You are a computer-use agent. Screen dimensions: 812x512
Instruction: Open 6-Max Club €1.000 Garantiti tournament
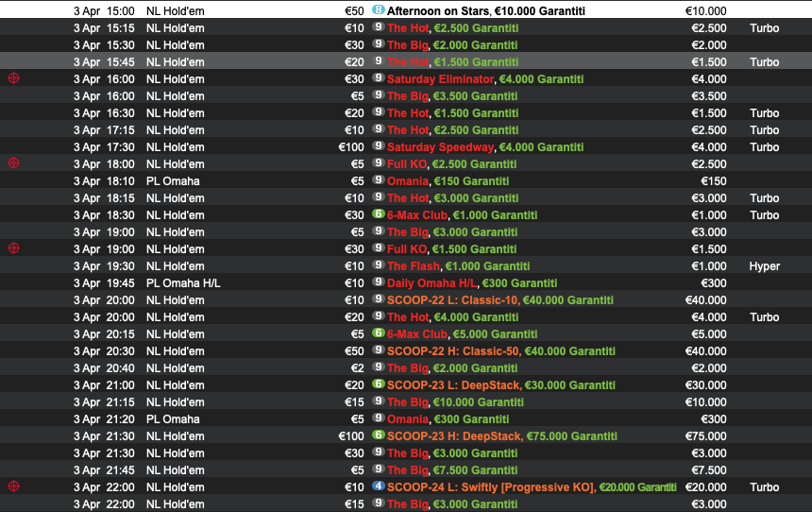462,215
